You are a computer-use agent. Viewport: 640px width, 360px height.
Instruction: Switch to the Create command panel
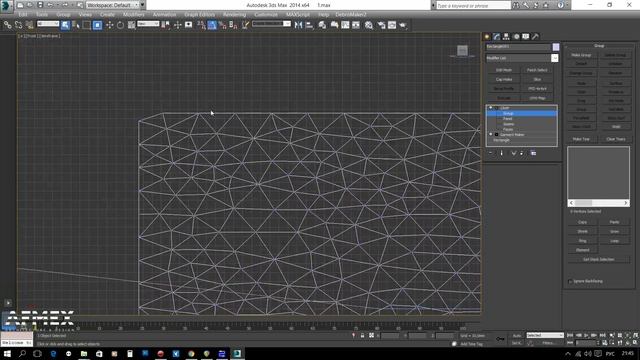tap(487, 37)
